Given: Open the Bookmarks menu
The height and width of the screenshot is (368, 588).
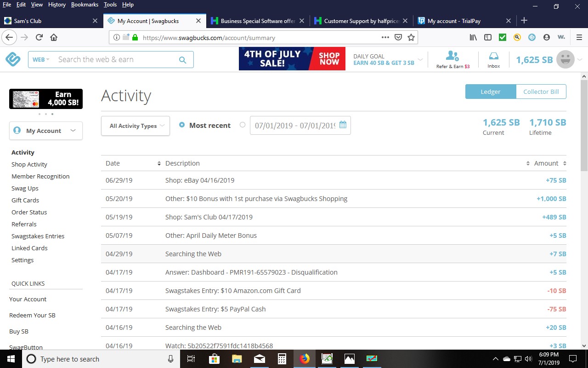Looking at the screenshot, I should pos(85,5).
